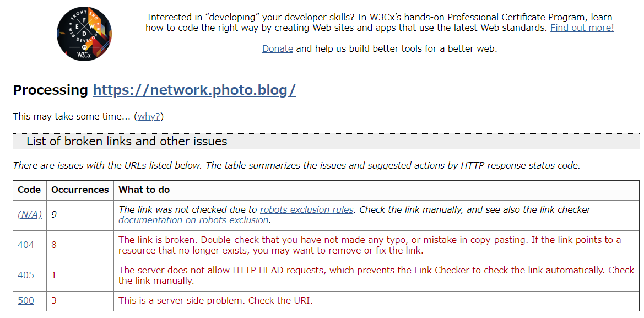Click the "Occurrences" column header
Image resolution: width=644 pixels, height=318 pixels.
click(x=80, y=190)
